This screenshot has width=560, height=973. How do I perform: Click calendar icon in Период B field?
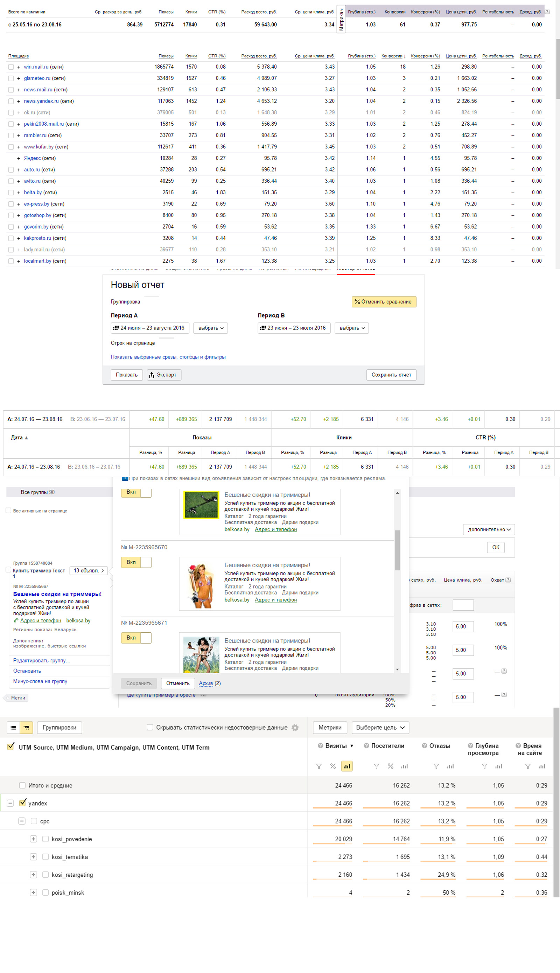coord(263,328)
